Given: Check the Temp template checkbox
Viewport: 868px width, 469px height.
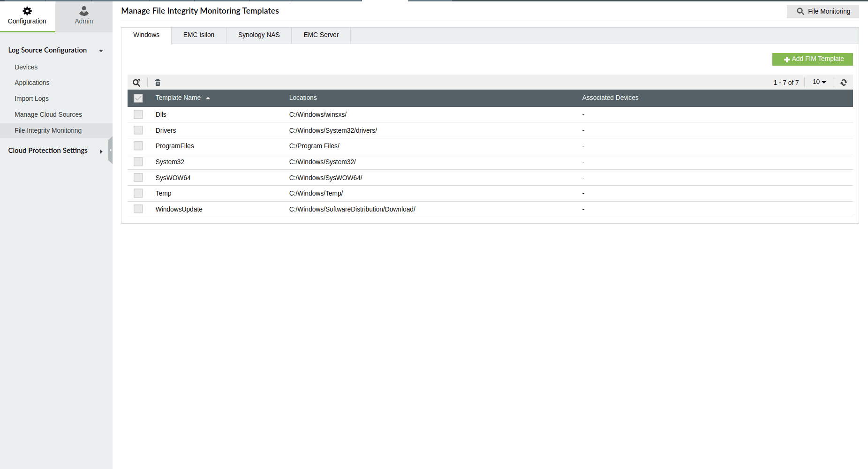Looking at the screenshot, I should point(138,193).
